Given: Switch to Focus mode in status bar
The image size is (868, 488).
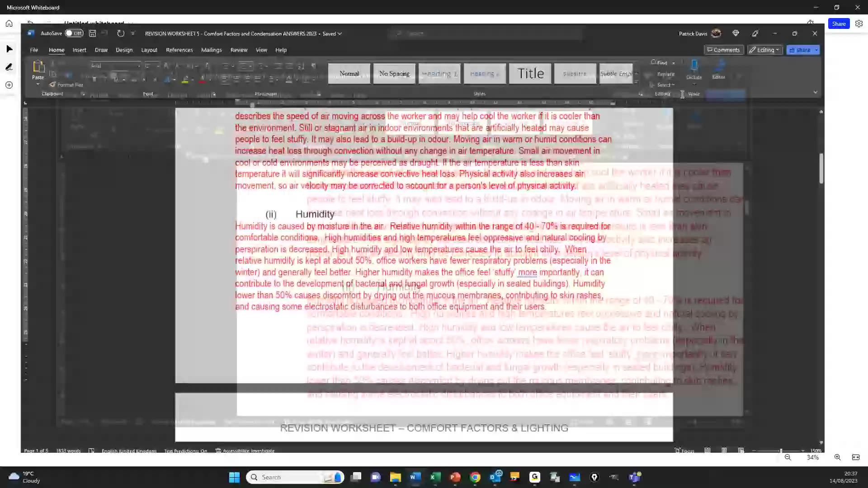Looking at the screenshot, I should pos(684,450).
